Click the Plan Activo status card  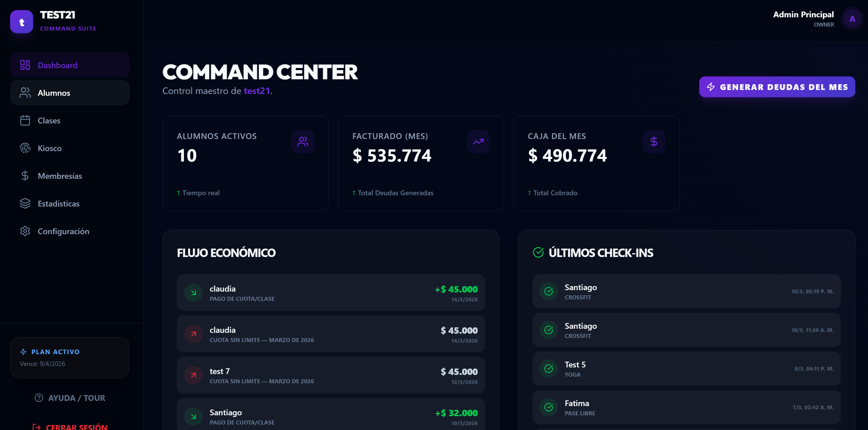tap(70, 357)
